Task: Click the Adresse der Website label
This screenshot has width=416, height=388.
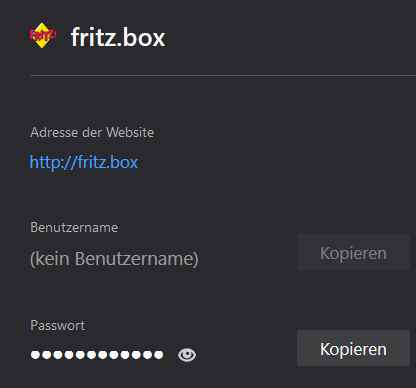Action: (x=92, y=132)
